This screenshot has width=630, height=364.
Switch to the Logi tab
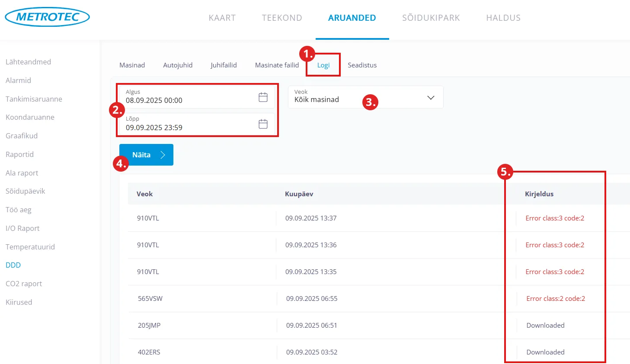click(x=323, y=65)
